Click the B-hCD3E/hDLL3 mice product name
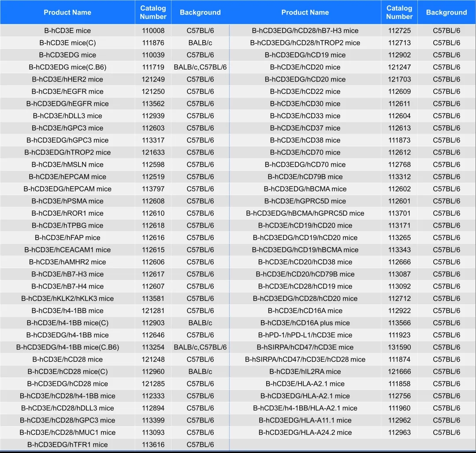The height and width of the screenshot is (453, 476). (67, 116)
